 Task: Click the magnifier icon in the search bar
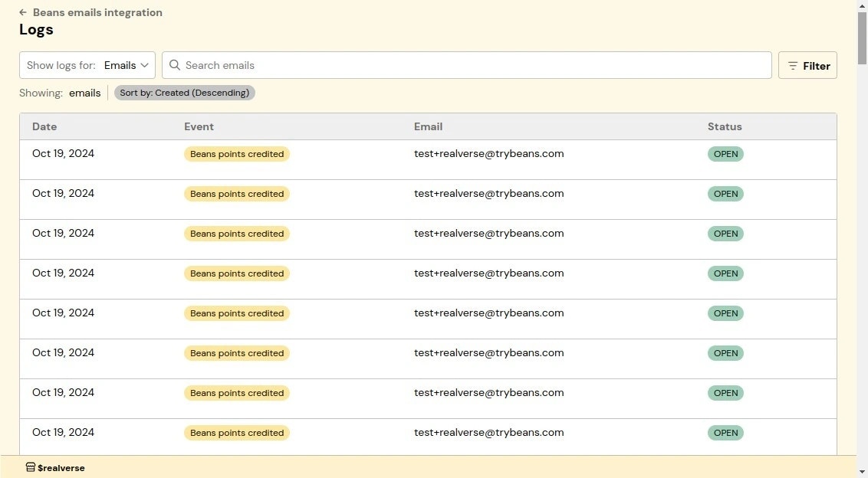point(174,65)
